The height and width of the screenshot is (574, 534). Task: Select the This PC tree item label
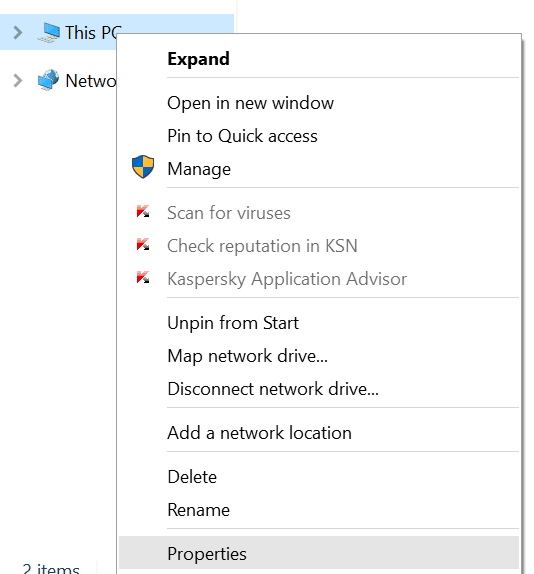(93, 33)
